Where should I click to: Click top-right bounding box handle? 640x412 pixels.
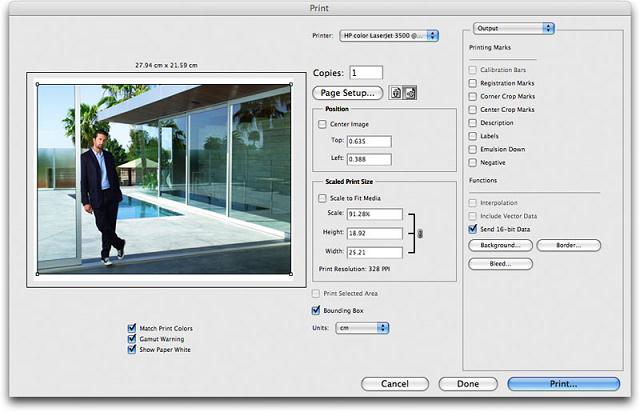tap(291, 85)
